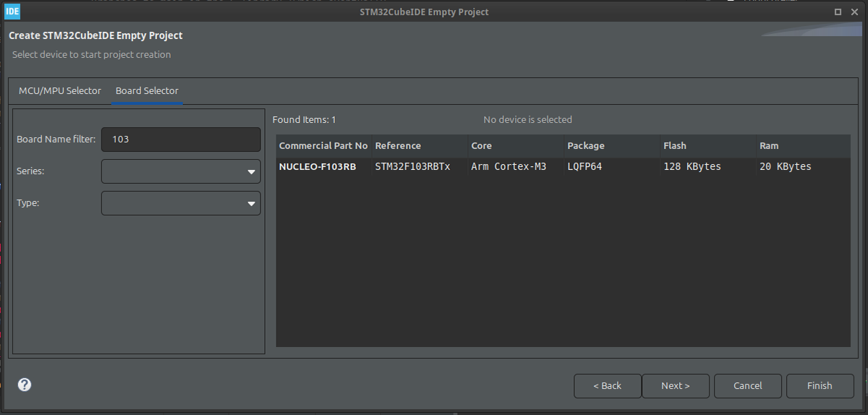868x415 pixels.
Task: Maximize the Empty Project dialog window
Action: [838, 12]
